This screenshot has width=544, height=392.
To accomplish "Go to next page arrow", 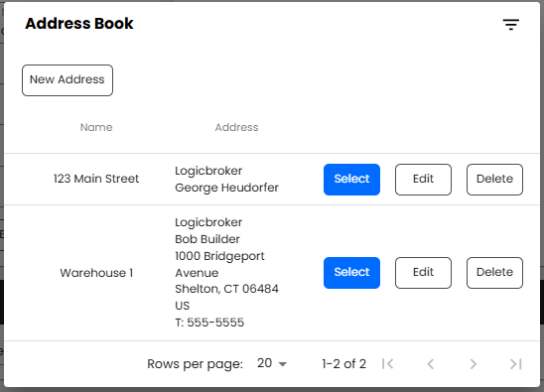I will tap(474, 363).
